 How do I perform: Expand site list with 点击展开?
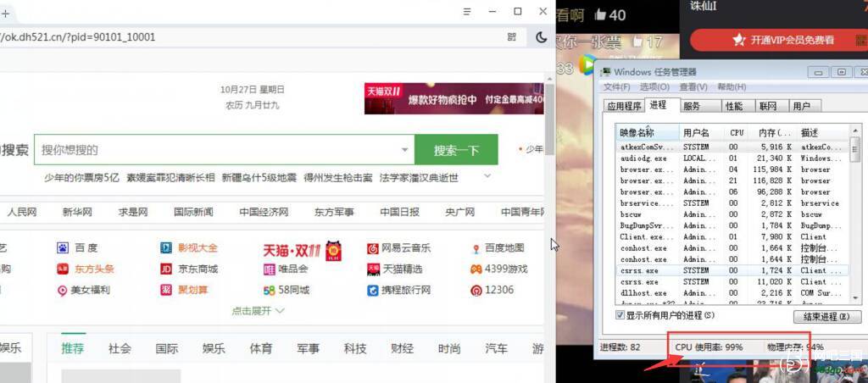click(258, 310)
